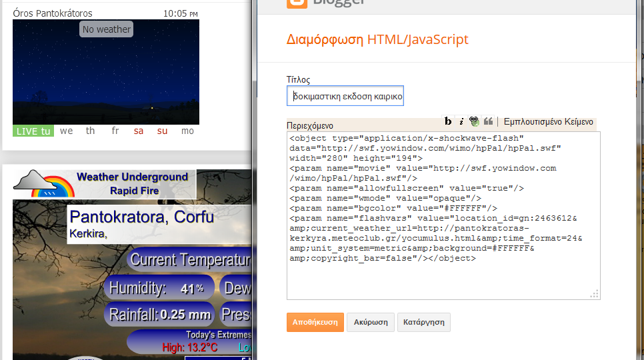Click the Weather Underground rainbow cloud logo

[43, 183]
